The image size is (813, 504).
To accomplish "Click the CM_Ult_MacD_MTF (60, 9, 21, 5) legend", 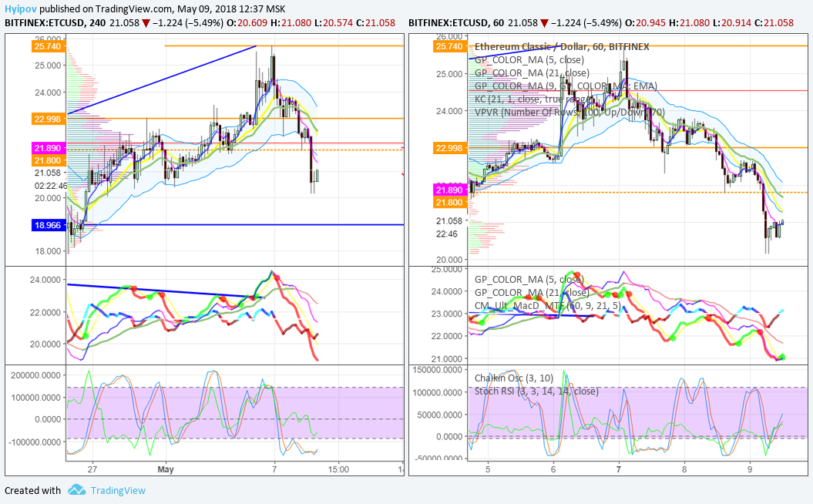I will pos(548,305).
